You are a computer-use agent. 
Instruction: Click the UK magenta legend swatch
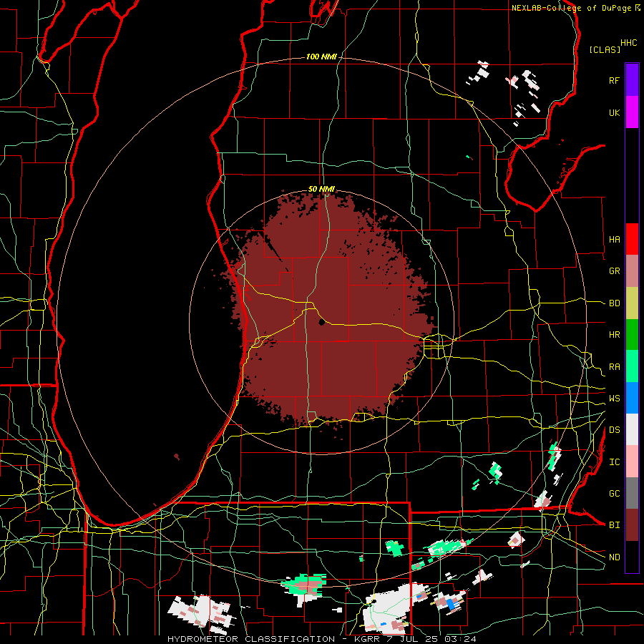[x=632, y=112]
